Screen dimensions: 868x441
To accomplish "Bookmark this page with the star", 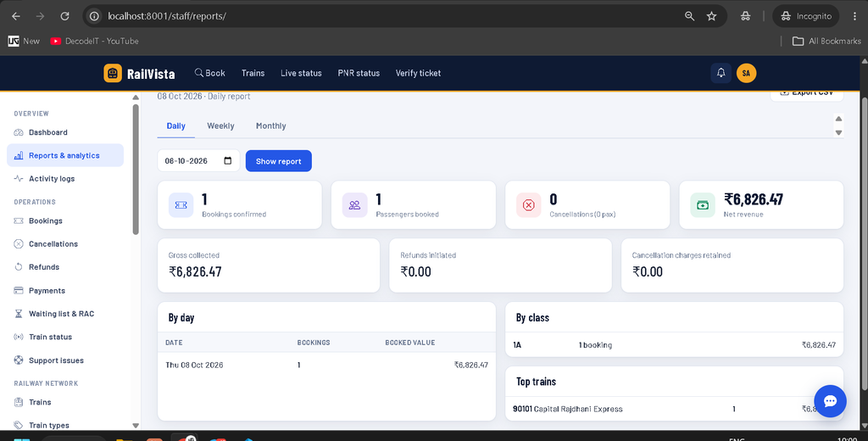I will (x=711, y=16).
